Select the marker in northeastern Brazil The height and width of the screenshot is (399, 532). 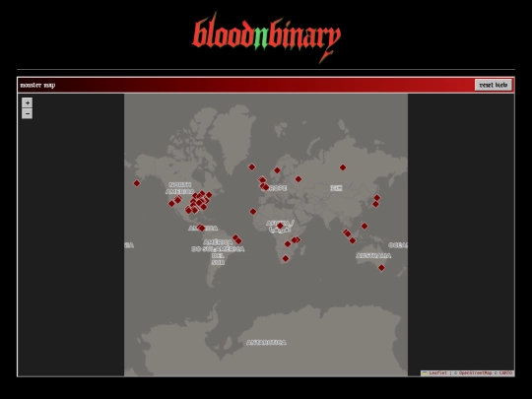(x=238, y=241)
